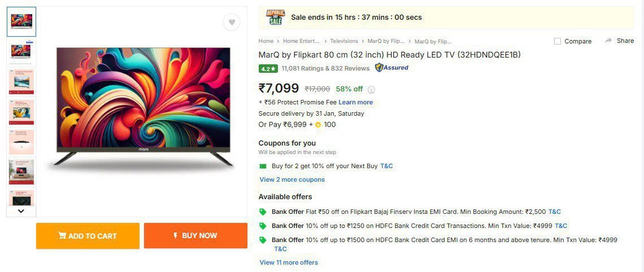This screenshot has height=272, width=644.
Task: Click the first Bank Offer tag icon
Action: [x=263, y=212]
